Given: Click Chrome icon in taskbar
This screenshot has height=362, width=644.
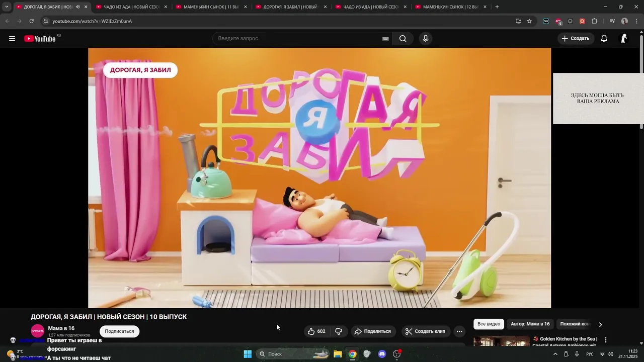Looking at the screenshot, I should [x=353, y=354].
